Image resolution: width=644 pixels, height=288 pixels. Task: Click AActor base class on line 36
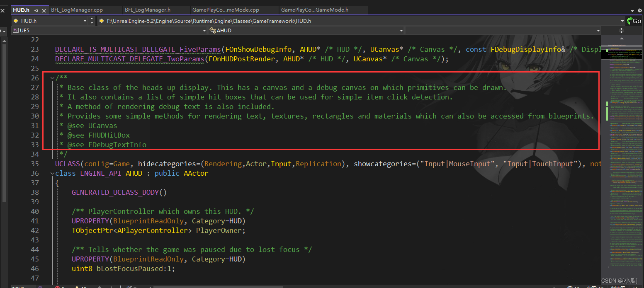point(196,173)
